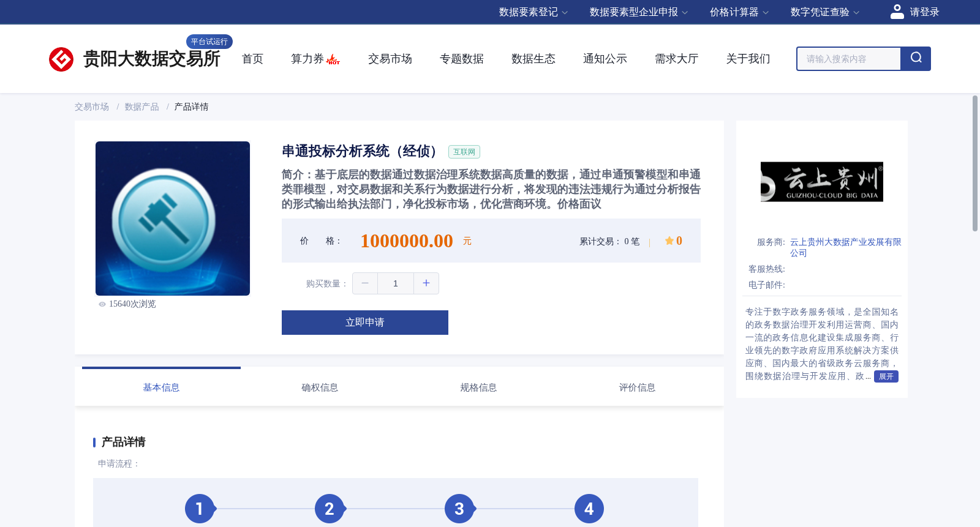Click the 电子邮件 label

click(x=767, y=285)
